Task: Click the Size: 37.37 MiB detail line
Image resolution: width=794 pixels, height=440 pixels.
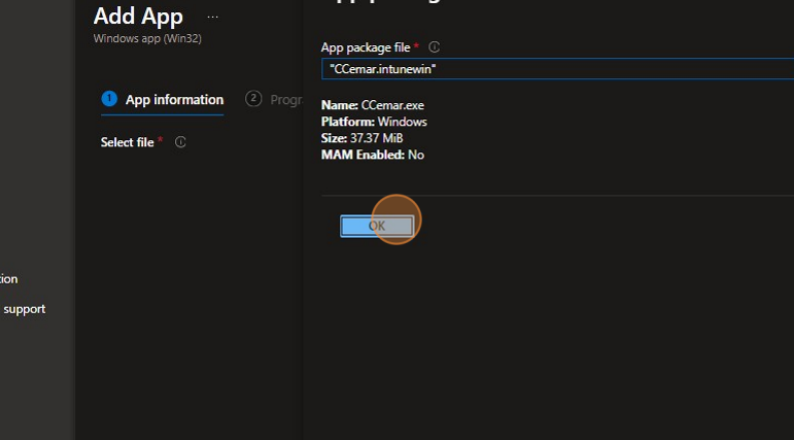Action: click(362, 138)
